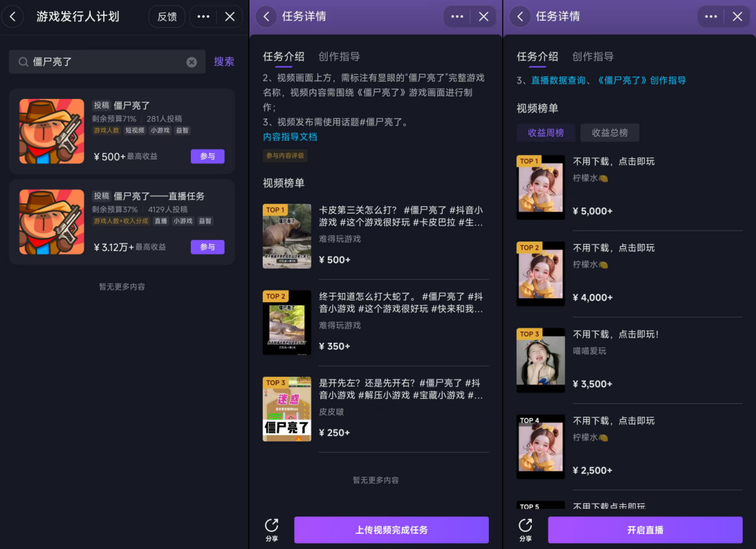Select 任务介绍 tab in right panel
756x549 pixels.
pos(537,57)
